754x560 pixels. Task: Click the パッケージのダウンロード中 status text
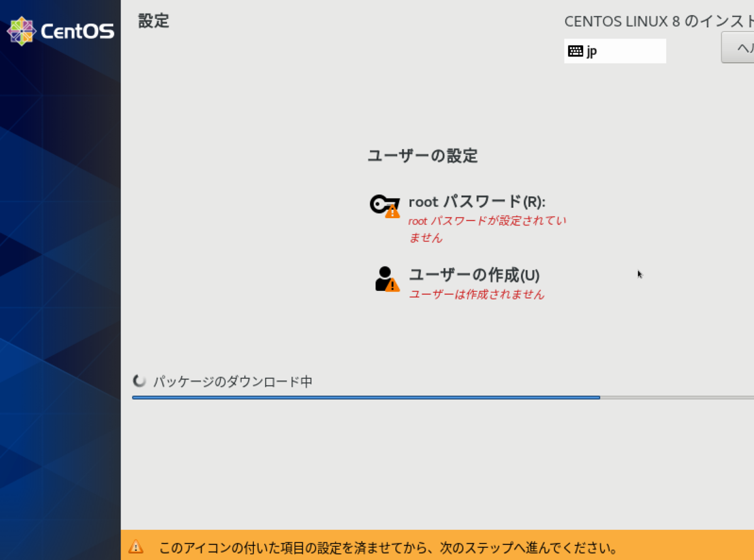click(x=232, y=381)
